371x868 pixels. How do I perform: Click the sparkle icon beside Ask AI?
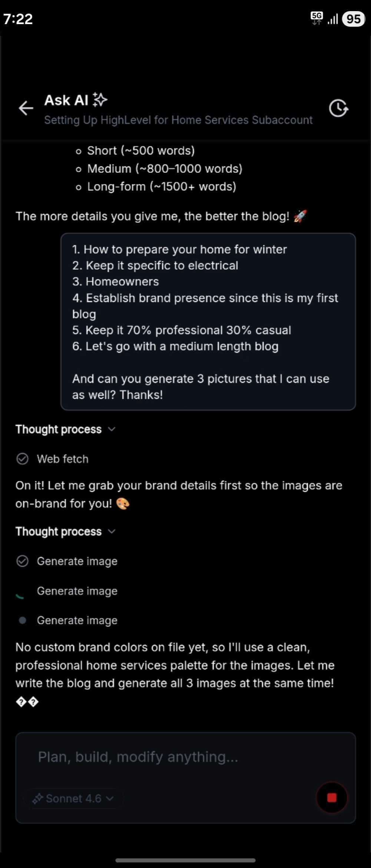[x=100, y=100]
